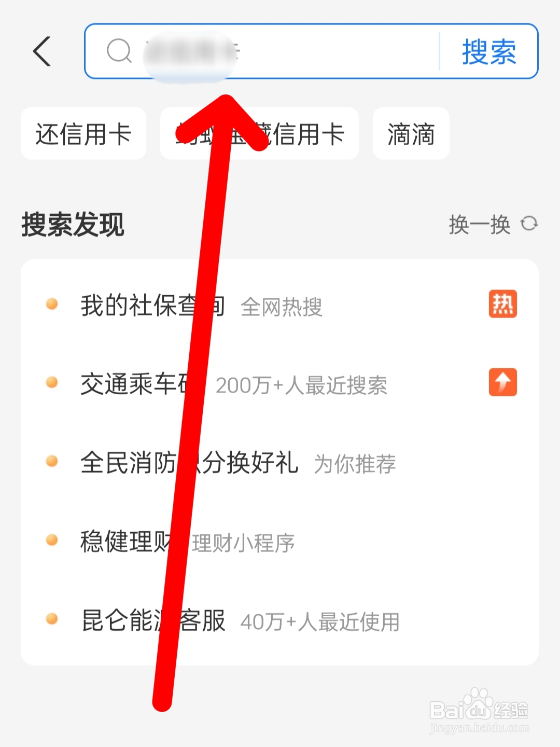Tap the 搜索发现 section heading

(73, 225)
